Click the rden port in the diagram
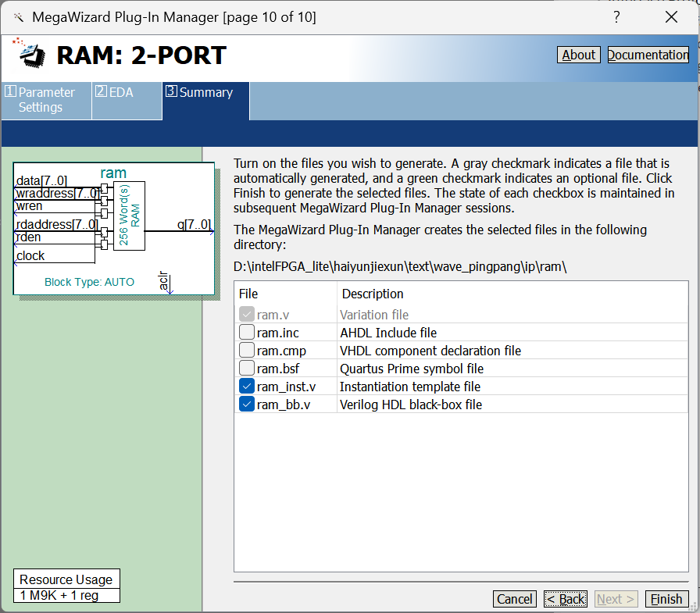Screen dimensions: 700x613 click(28, 237)
